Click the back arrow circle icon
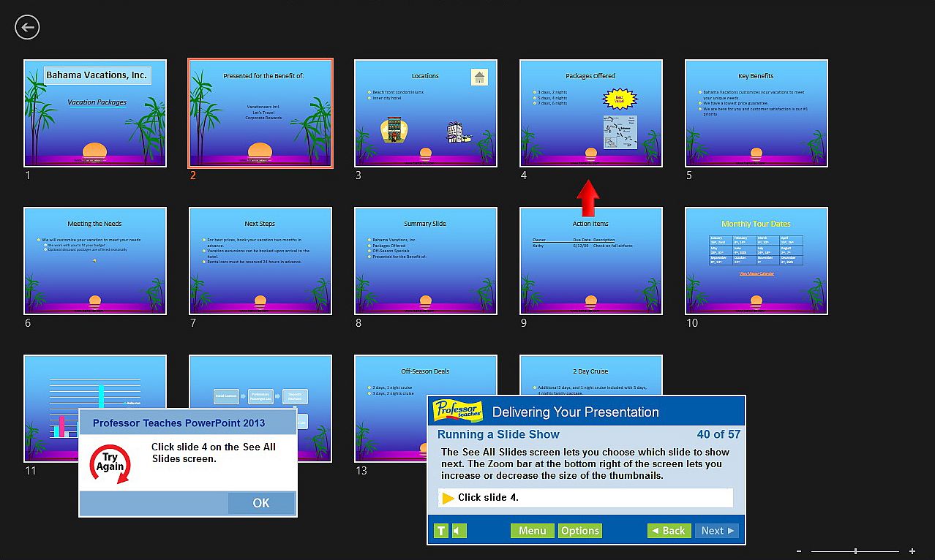Viewport: 935px width, 560px height. tap(27, 28)
